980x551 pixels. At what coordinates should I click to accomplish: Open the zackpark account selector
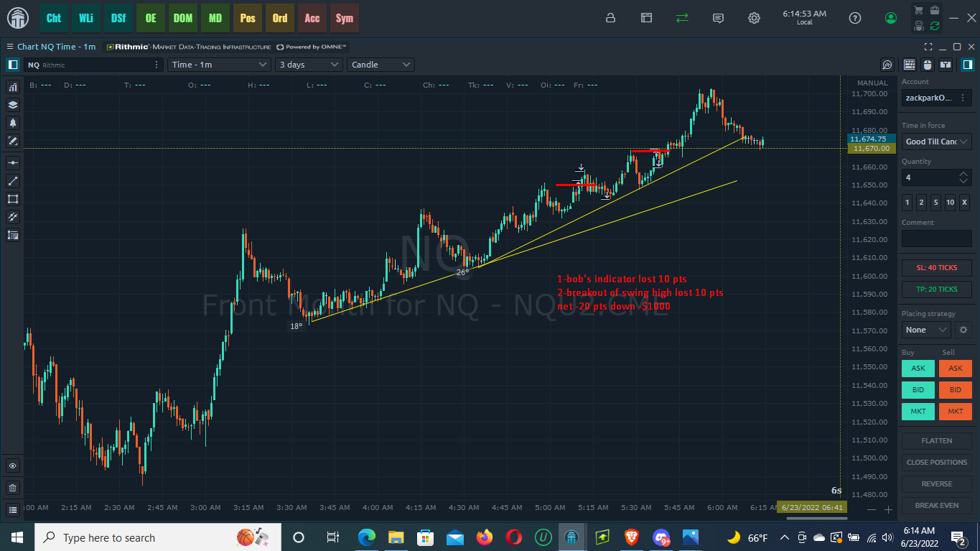[x=937, y=98]
